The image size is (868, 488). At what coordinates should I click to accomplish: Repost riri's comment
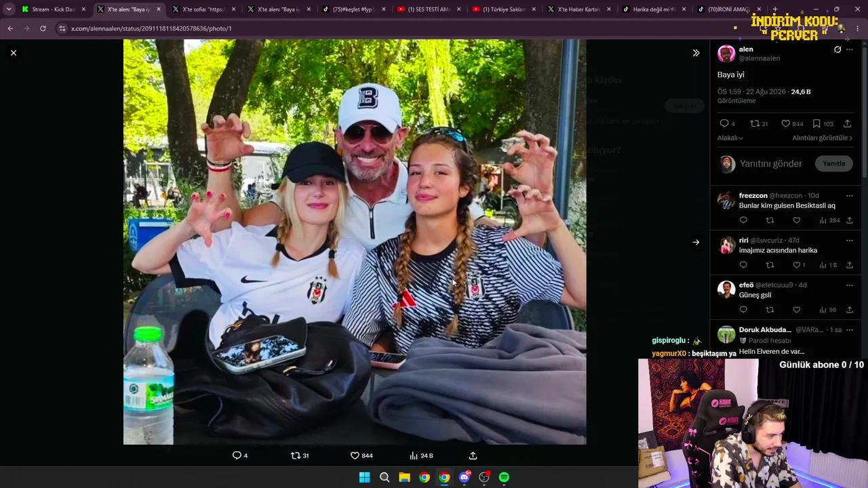pyautogui.click(x=770, y=265)
